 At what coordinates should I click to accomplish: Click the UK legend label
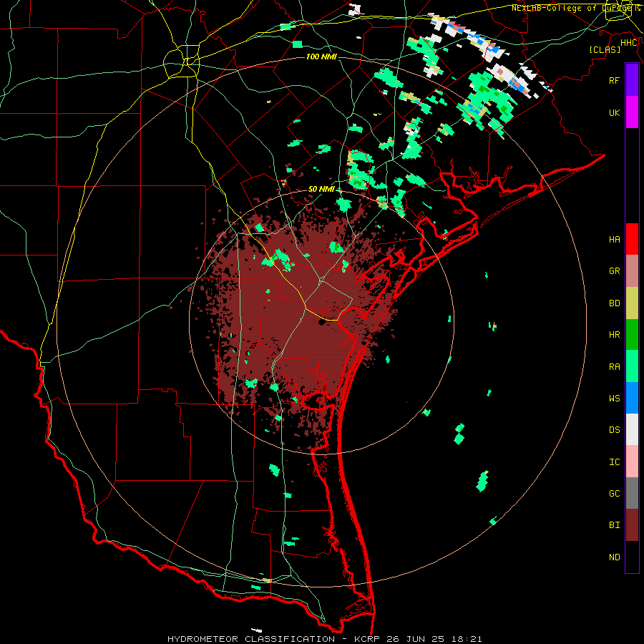(614, 112)
